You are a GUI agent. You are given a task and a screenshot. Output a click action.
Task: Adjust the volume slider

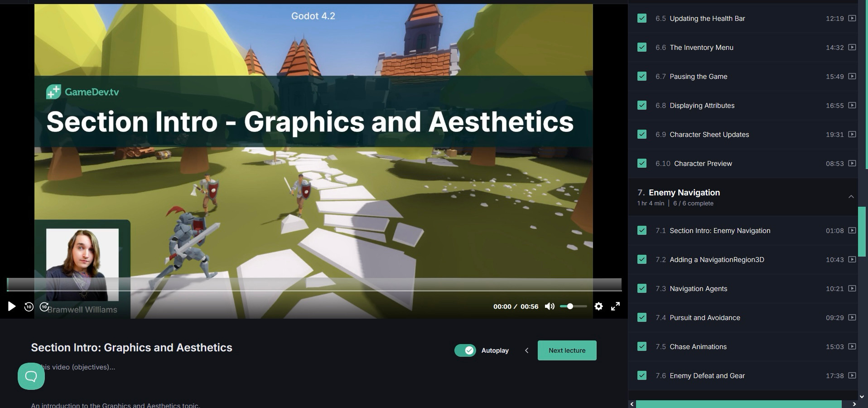[573, 306]
